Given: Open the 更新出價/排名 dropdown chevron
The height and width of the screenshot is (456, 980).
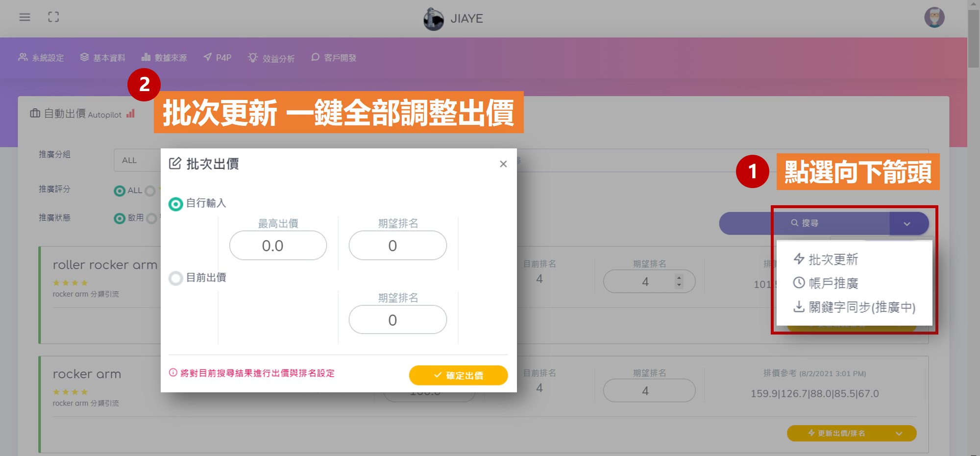Looking at the screenshot, I should click(899, 433).
